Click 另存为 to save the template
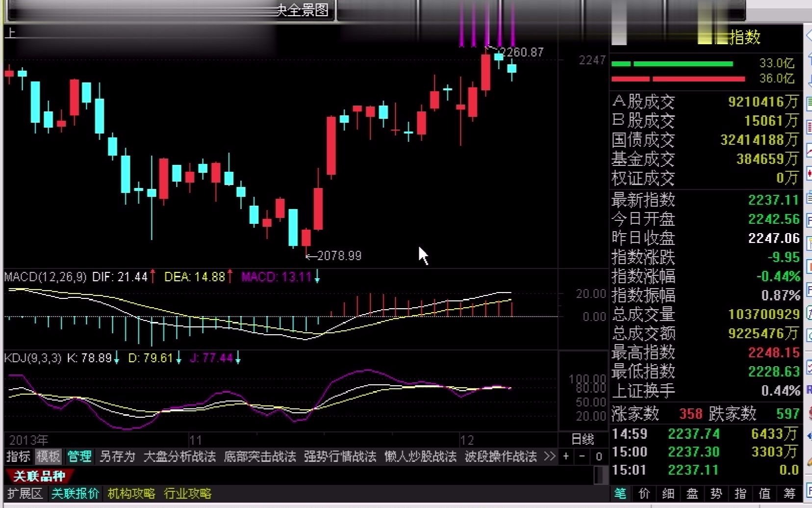The image size is (812, 508). click(x=117, y=456)
